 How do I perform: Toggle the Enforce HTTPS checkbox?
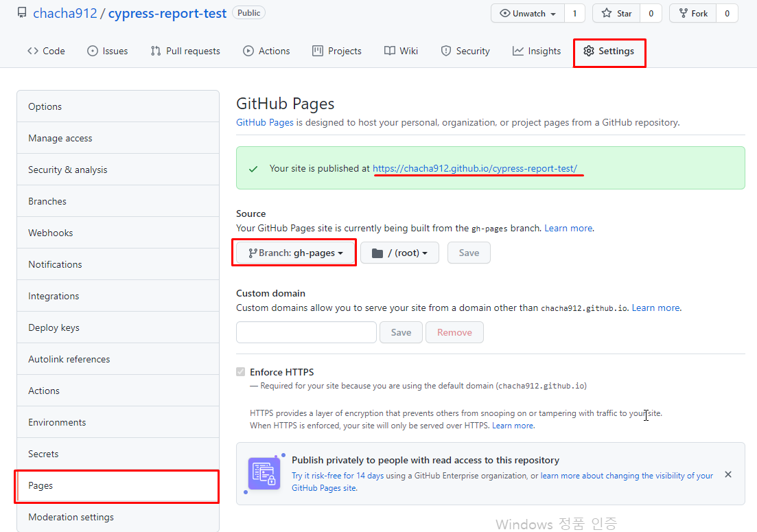(x=241, y=372)
